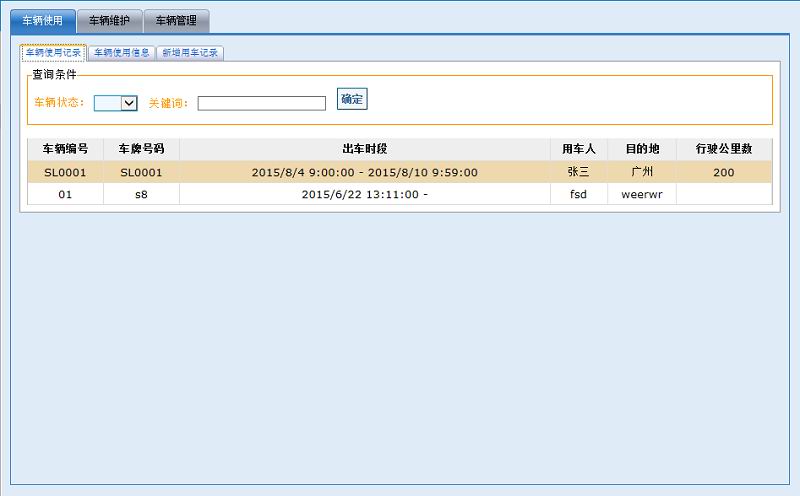Click the destination cell 广州

coord(642,172)
